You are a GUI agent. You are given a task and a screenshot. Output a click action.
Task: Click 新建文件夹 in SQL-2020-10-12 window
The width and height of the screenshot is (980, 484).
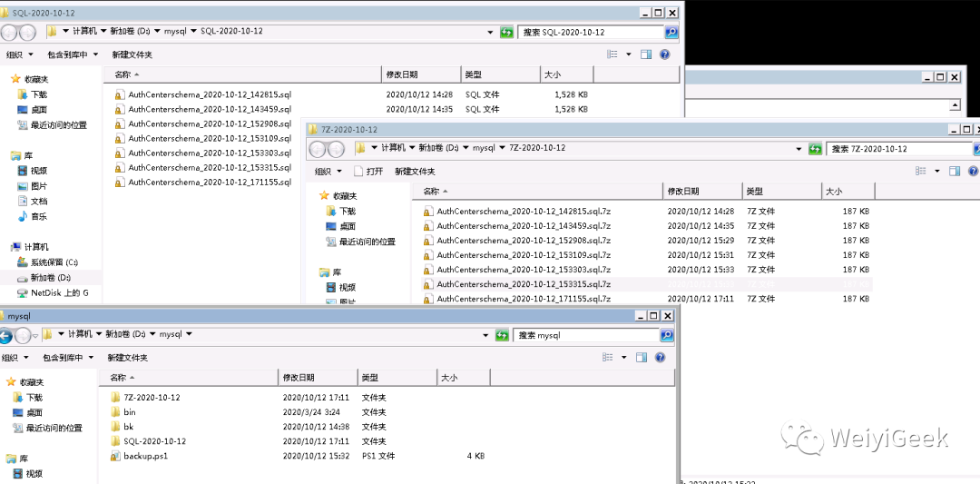point(132,54)
